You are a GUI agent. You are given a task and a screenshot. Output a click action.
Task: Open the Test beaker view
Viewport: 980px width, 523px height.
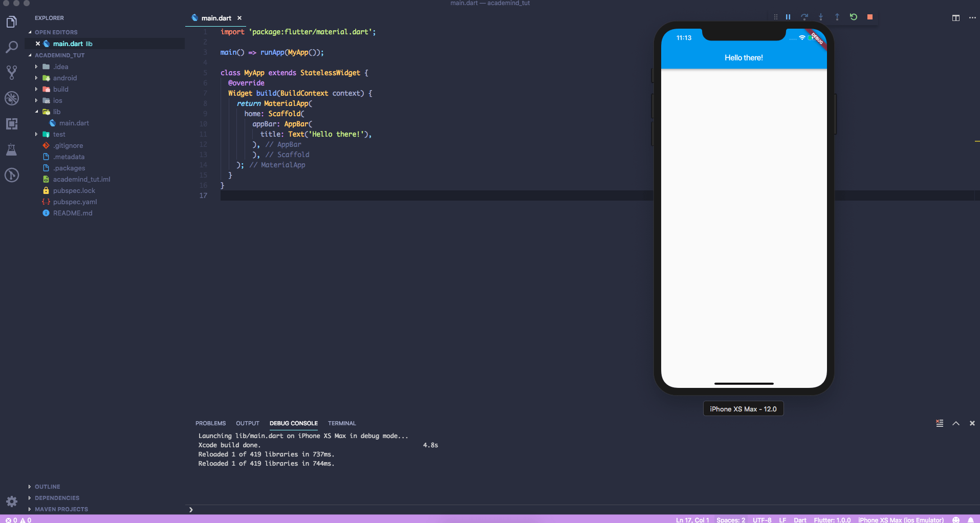coord(11,149)
